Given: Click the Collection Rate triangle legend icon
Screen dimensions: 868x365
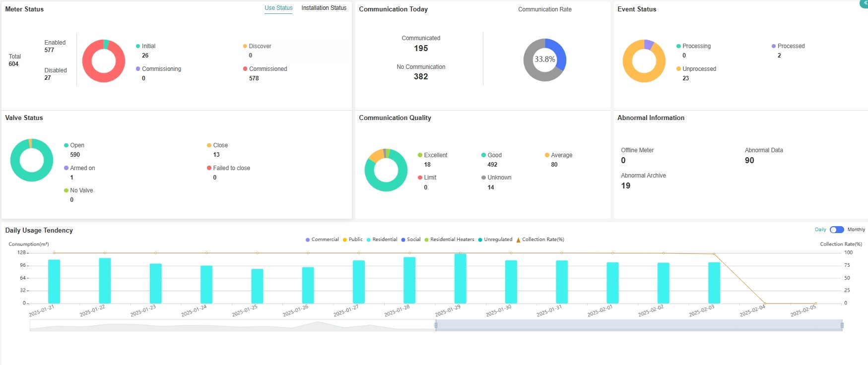Looking at the screenshot, I should [x=518, y=240].
